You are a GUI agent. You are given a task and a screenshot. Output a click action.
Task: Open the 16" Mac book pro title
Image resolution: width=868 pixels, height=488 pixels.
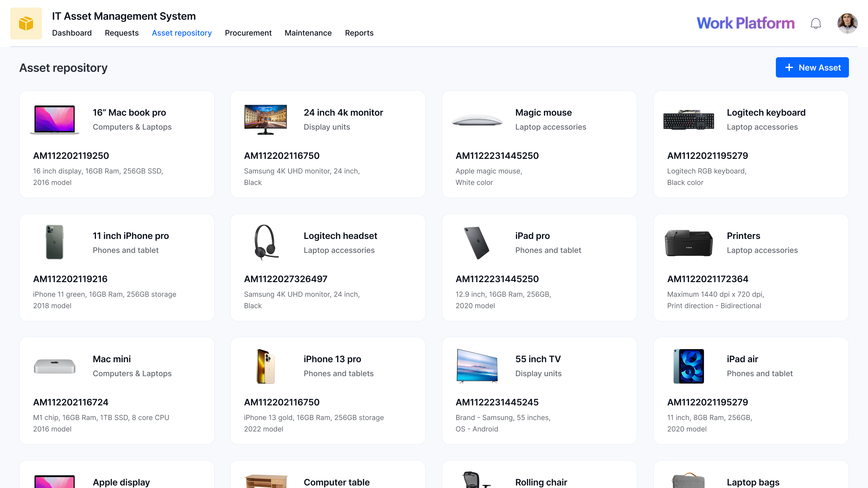coord(129,112)
